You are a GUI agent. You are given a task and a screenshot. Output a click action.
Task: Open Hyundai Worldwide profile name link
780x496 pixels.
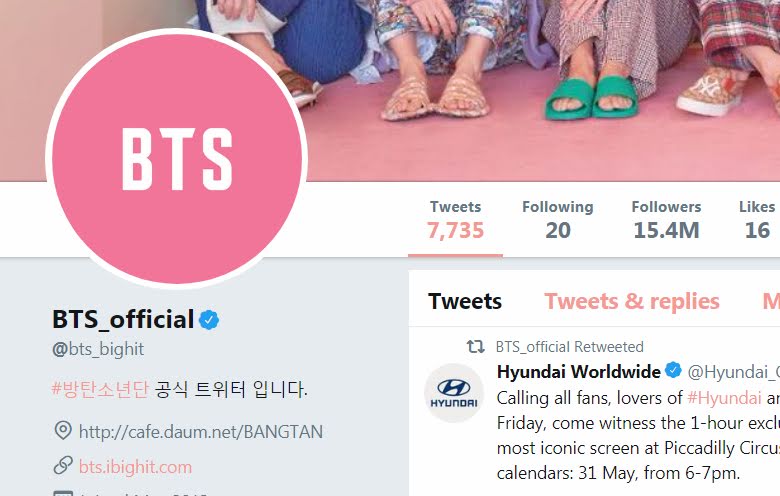(x=579, y=372)
